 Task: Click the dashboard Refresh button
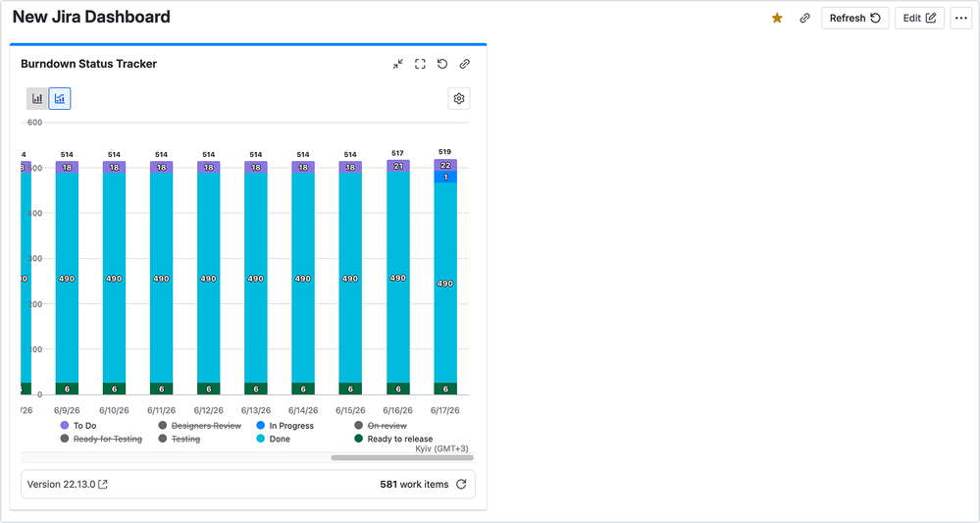coord(855,18)
